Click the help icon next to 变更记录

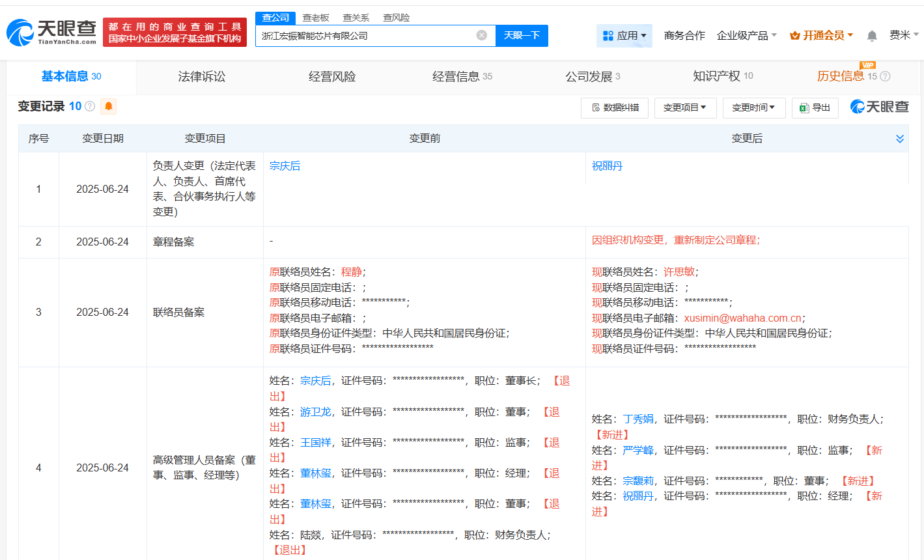(90, 106)
